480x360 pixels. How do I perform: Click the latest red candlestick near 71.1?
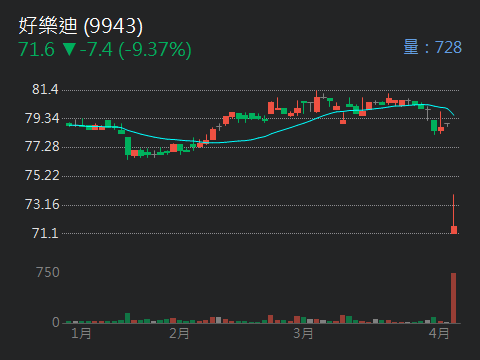[x=454, y=230]
